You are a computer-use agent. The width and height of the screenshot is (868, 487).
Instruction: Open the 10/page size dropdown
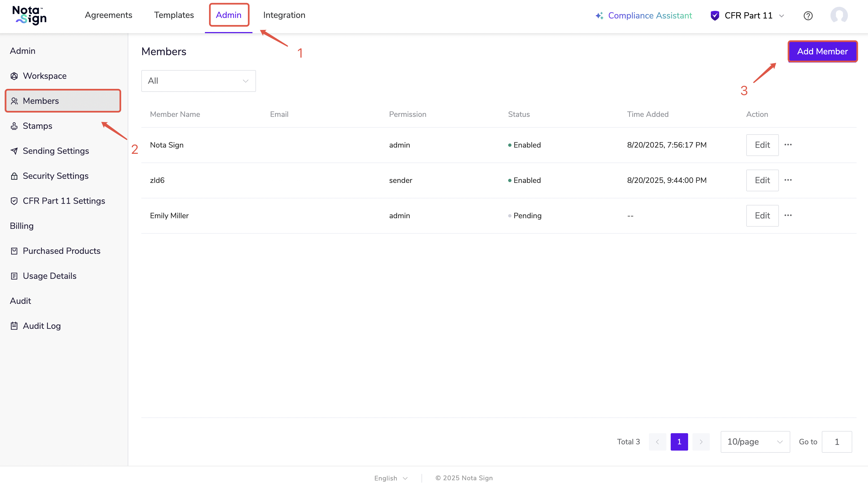click(755, 442)
